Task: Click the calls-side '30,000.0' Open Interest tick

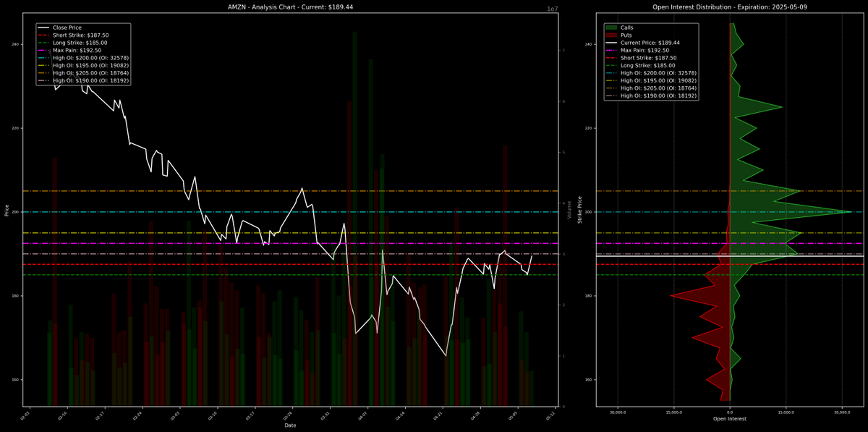Action: coord(842,412)
